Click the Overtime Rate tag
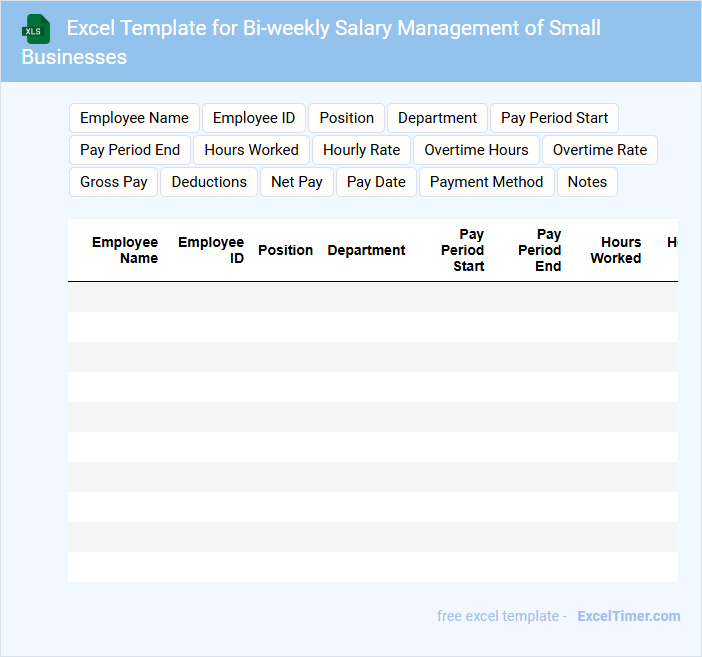The height and width of the screenshot is (657, 702). (x=600, y=150)
